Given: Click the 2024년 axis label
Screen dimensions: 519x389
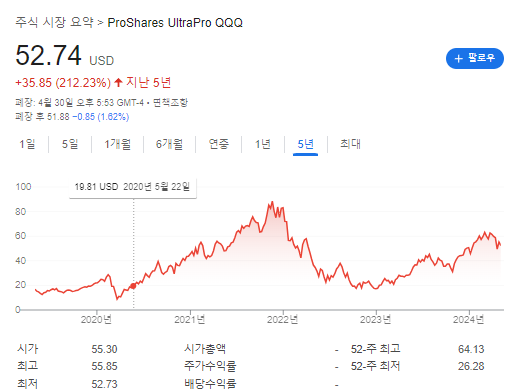Looking at the screenshot, I should pyautogui.click(x=468, y=320).
